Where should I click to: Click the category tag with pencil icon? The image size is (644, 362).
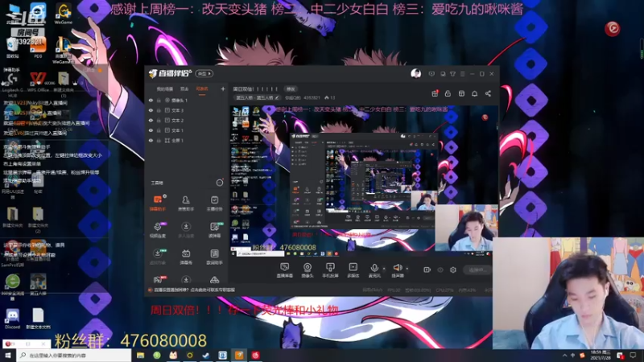(x=257, y=97)
